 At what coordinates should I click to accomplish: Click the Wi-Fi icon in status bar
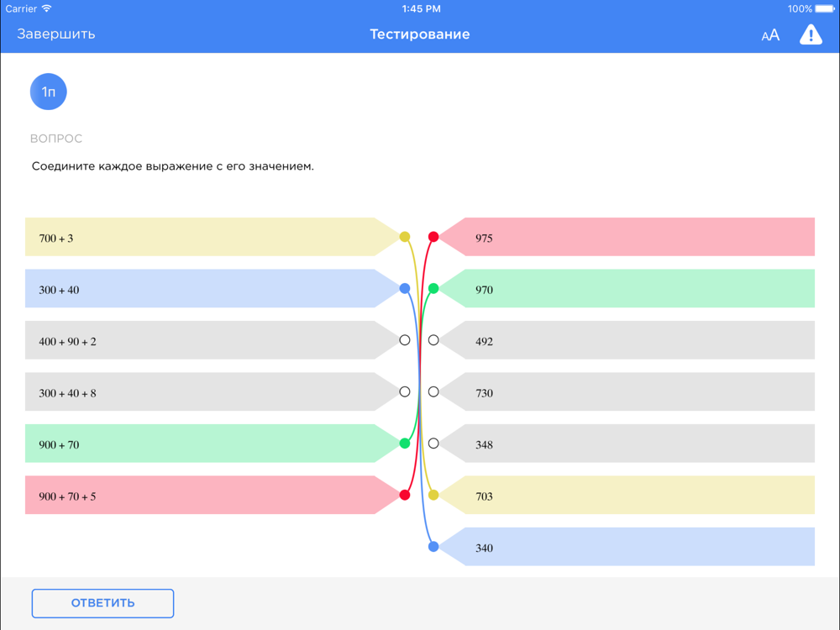coord(46,8)
